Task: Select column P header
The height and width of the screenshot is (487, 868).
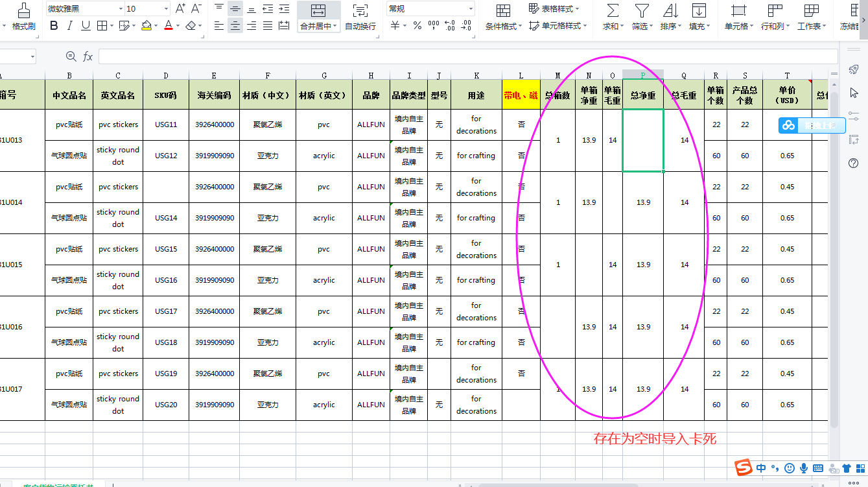Action: pyautogui.click(x=643, y=75)
